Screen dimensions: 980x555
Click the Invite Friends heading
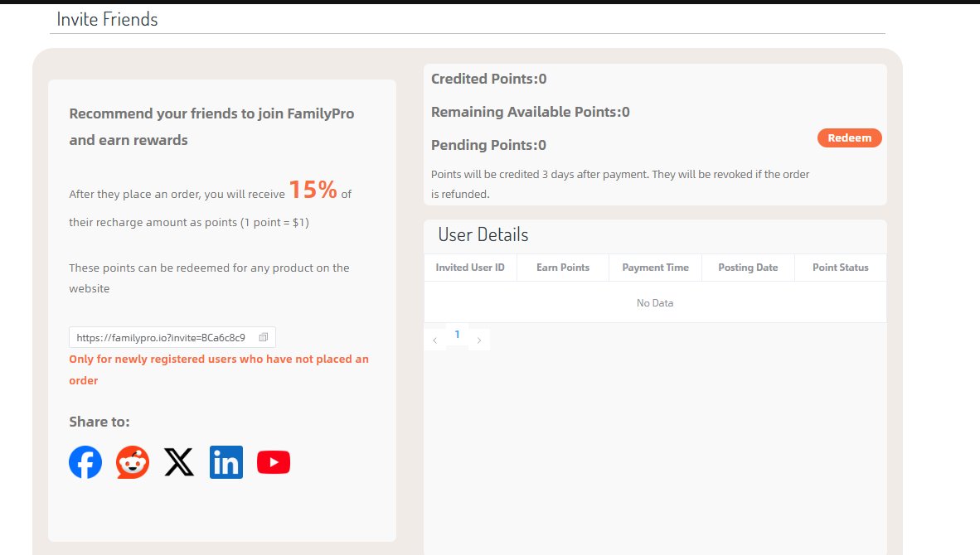107,19
